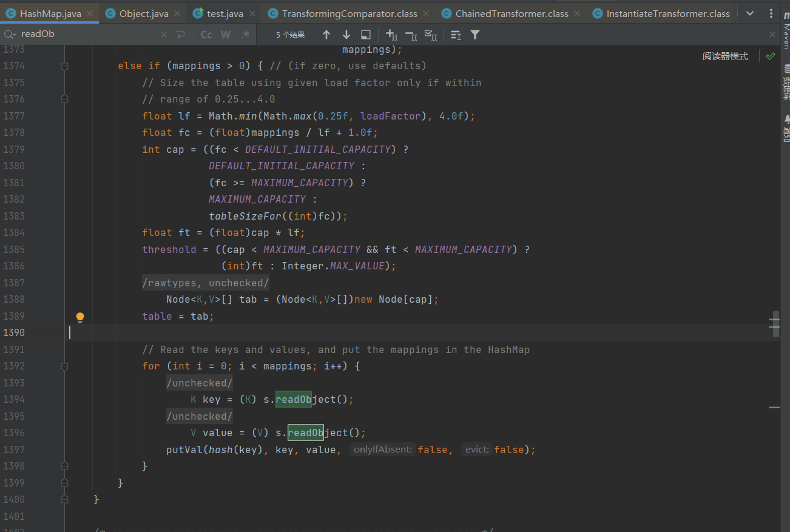Click the threshold variable on line 1385

point(169,249)
